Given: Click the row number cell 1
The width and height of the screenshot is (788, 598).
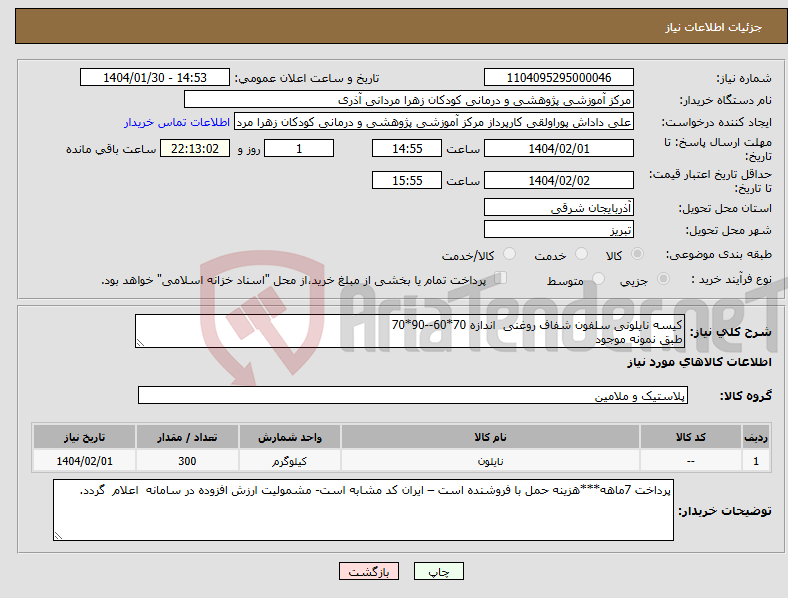Looking at the screenshot, I should click(x=756, y=461).
